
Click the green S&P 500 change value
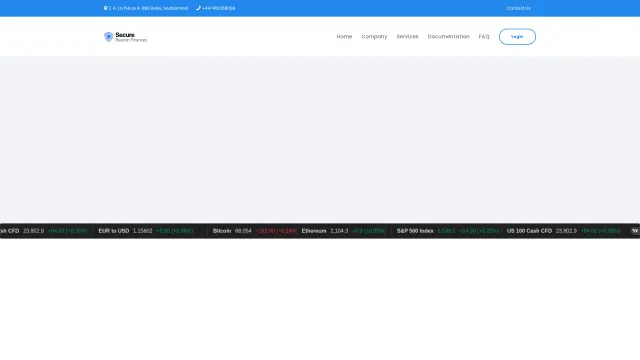[x=479, y=231]
